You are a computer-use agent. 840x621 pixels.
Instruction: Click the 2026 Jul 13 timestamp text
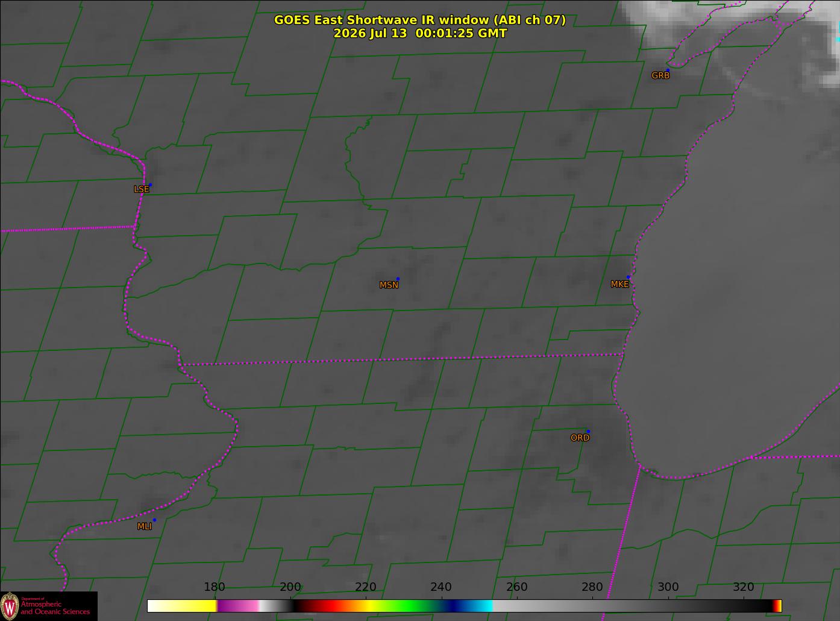click(x=420, y=33)
